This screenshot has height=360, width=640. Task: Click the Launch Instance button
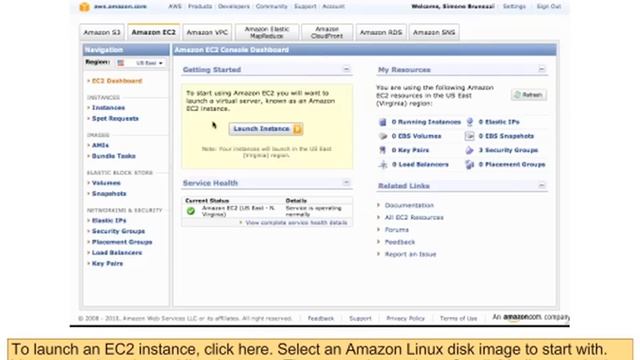266,129
